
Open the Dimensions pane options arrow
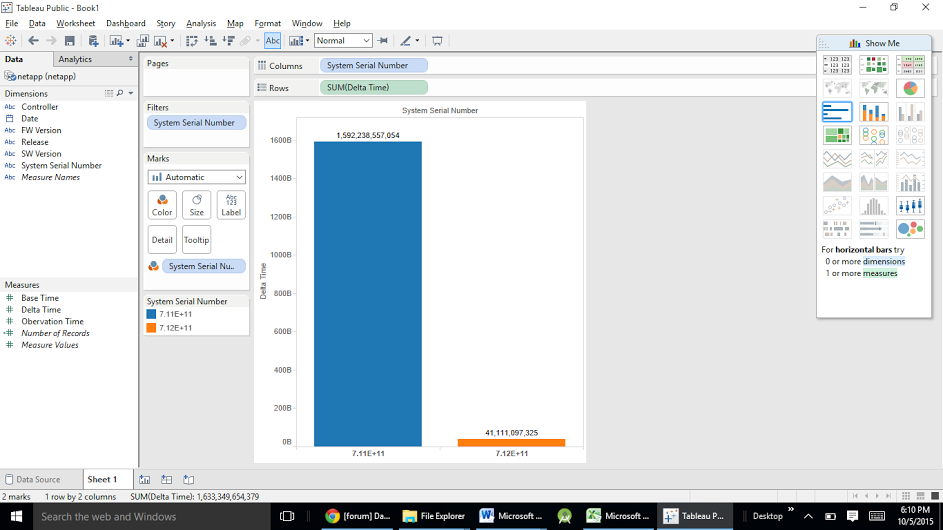click(x=131, y=93)
